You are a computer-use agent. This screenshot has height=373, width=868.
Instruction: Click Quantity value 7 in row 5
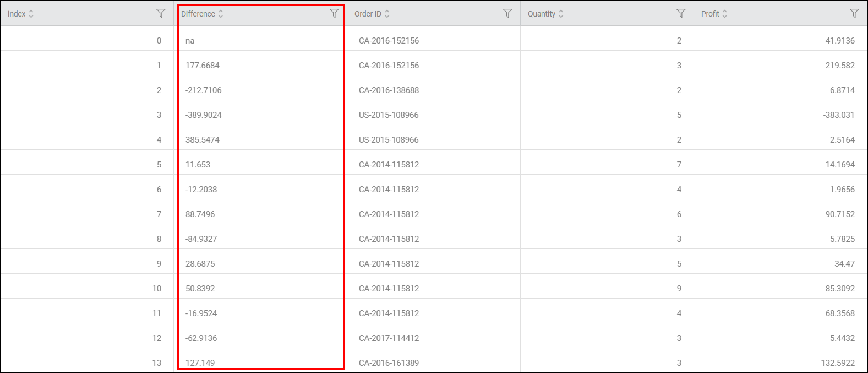[x=679, y=164]
